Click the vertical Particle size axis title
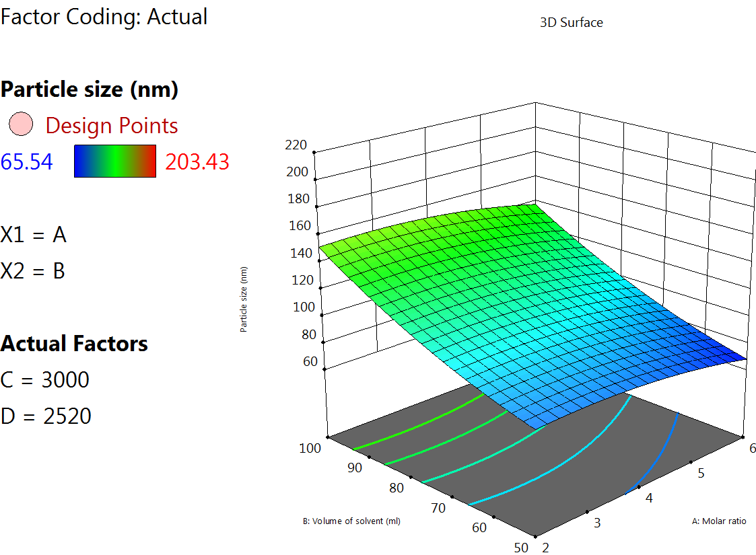Image resolution: width=756 pixels, height=555 pixels. tap(244, 299)
